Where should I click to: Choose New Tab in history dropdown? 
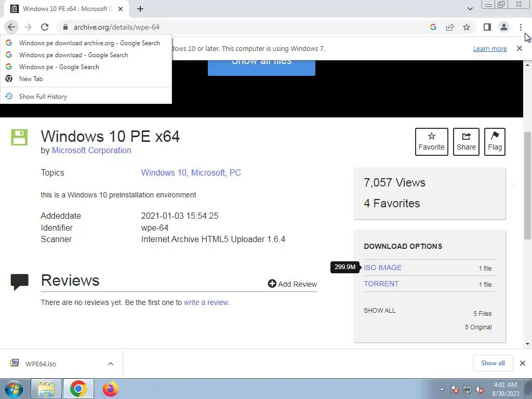(86, 79)
